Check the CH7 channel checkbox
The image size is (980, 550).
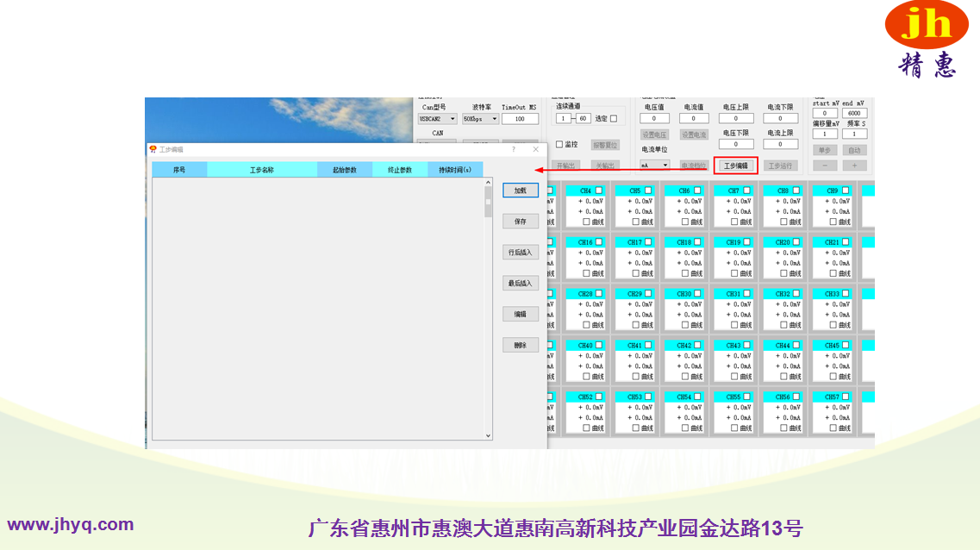coord(746,191)
